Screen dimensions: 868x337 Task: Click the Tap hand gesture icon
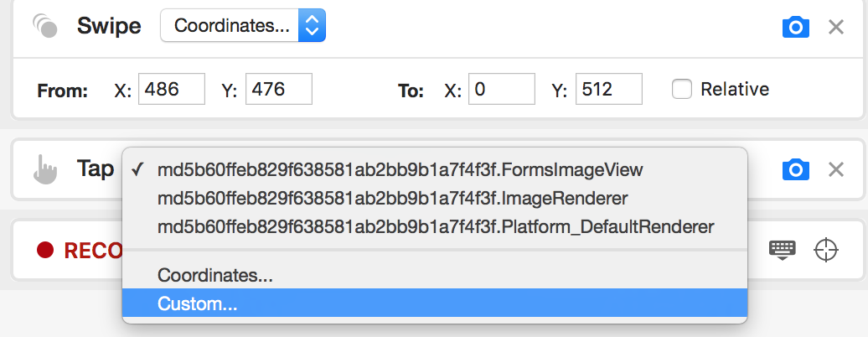[45, 169]
